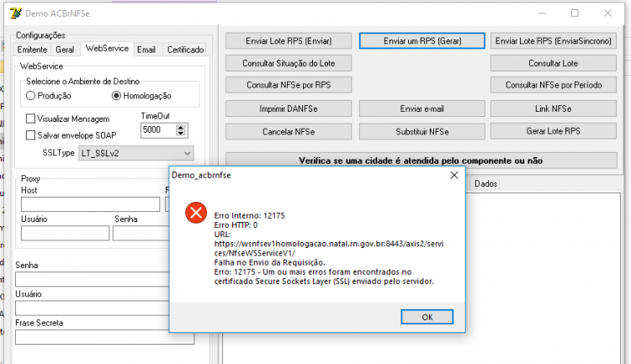Close the Demo ACBrNFSe main window
Viewport: 631px width, 364px height.
607,13
